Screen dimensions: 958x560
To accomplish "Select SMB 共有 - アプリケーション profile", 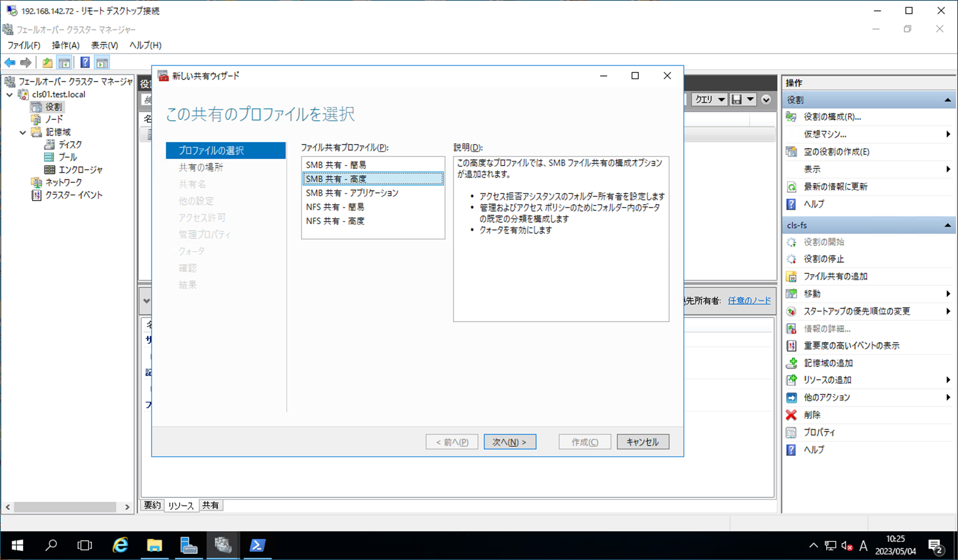I will coord(352,193).
